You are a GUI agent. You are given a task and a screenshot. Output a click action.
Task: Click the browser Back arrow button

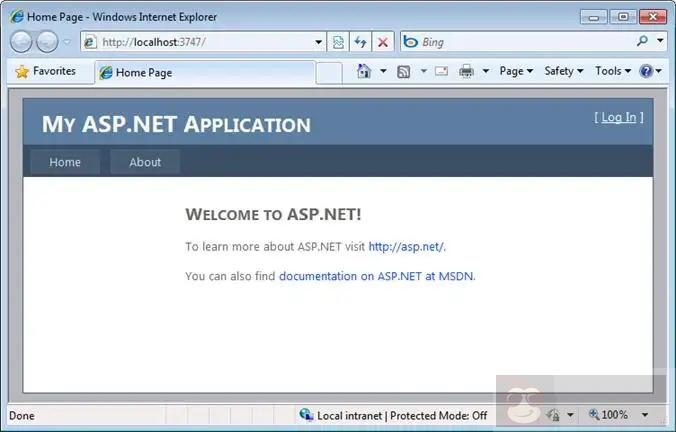coord(21,42)
